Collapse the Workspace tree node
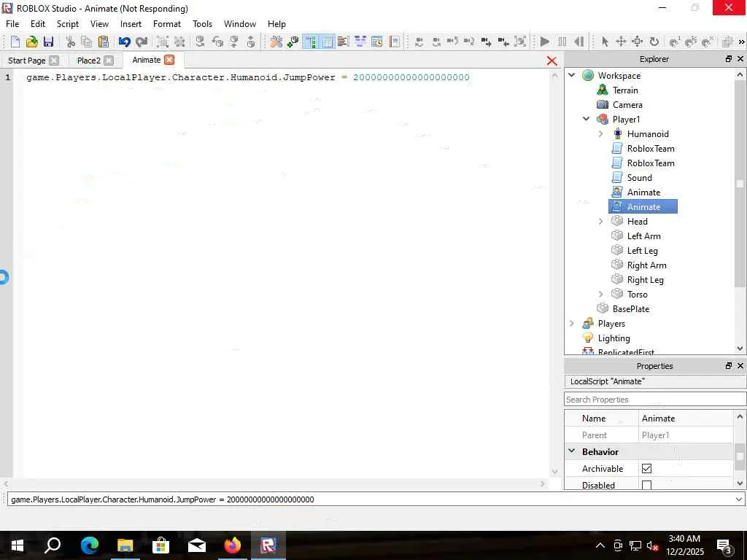 click(x=572, y=75)
